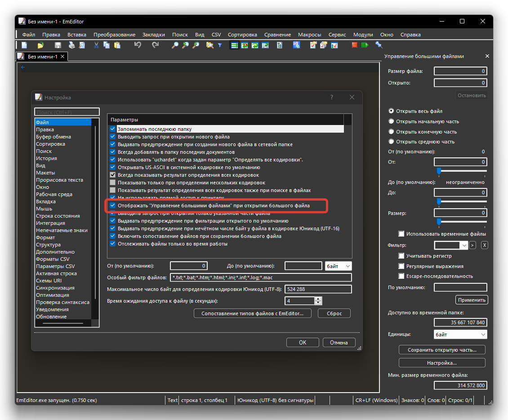Enable 'Использовать временные файлы' checkbox

401,234
